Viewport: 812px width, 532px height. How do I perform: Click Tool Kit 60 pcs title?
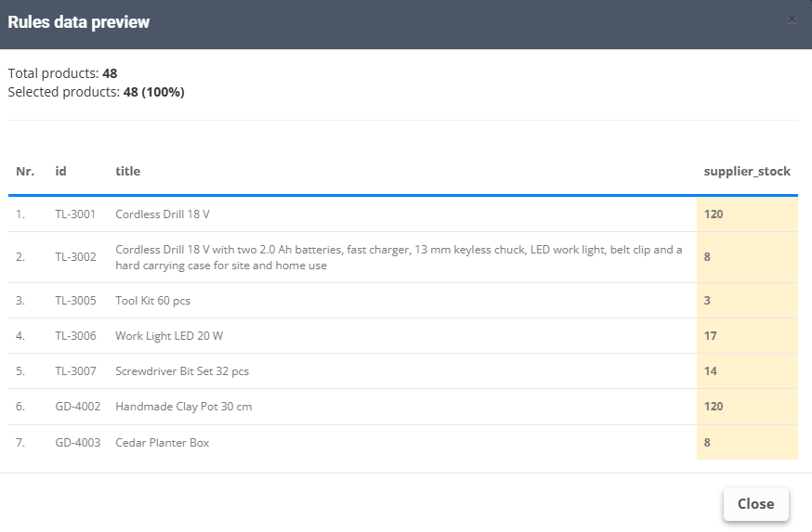152,301
